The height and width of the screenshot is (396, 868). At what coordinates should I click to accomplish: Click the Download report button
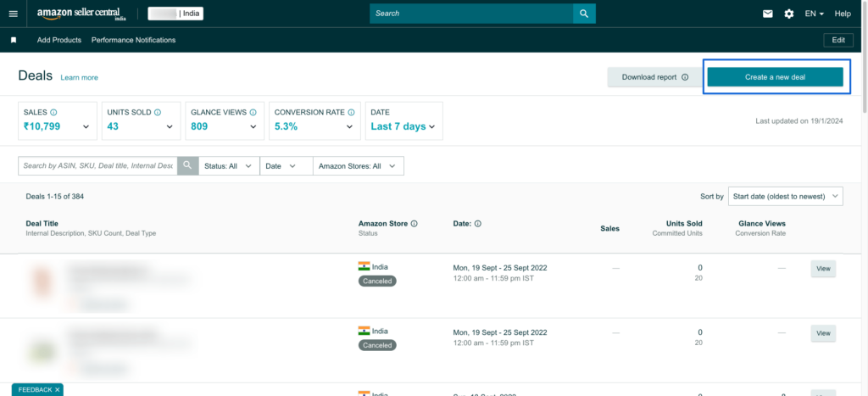pyautogui.click(x=655, y=77)
